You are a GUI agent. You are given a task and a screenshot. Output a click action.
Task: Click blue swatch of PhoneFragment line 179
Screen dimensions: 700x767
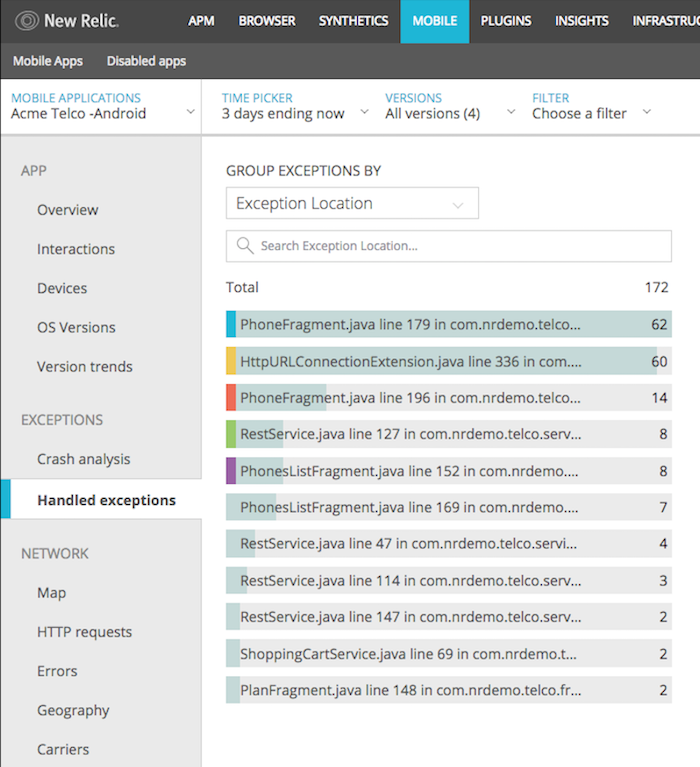click(231, 324)
